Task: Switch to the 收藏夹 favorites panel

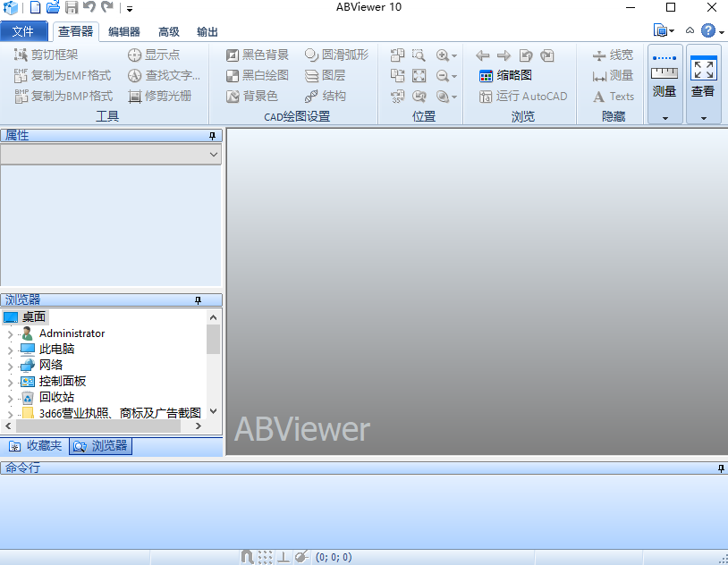Action: (37, 445)
